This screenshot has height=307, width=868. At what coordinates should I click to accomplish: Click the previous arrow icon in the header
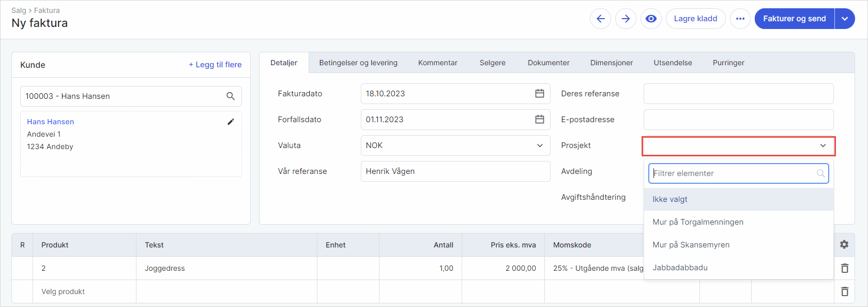click(x=600, y=19)
